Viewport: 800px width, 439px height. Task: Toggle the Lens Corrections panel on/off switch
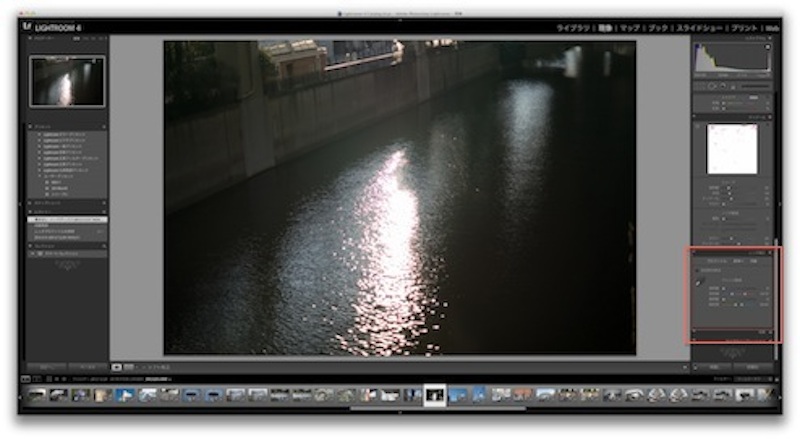coord(694,253)
